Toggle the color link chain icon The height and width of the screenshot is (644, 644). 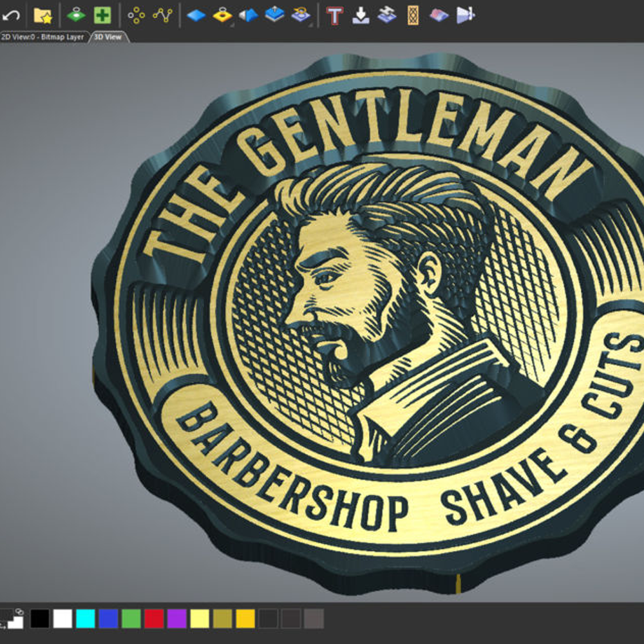(19, 611)
